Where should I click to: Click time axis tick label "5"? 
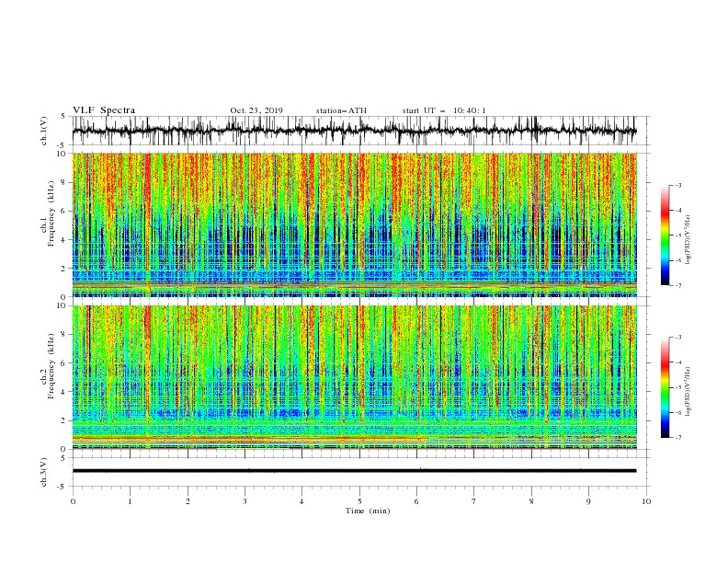click(359, 501)
